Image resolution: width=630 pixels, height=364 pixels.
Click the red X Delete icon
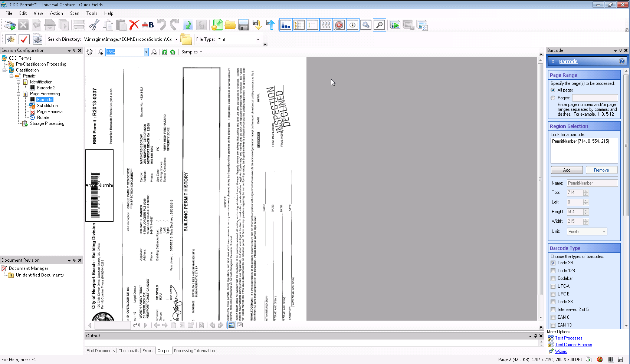pyautogui.click(x=134, y=25)
